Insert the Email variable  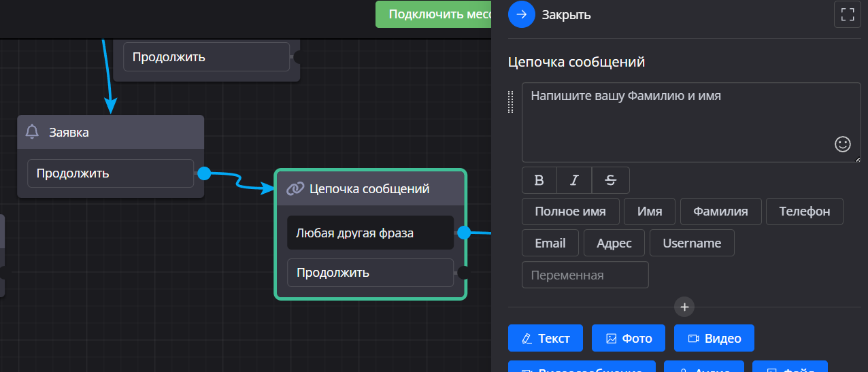[x=550, y=243]
